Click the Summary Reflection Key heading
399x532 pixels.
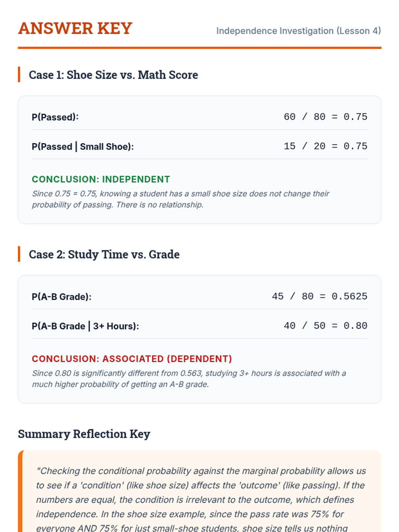(84, 434)
